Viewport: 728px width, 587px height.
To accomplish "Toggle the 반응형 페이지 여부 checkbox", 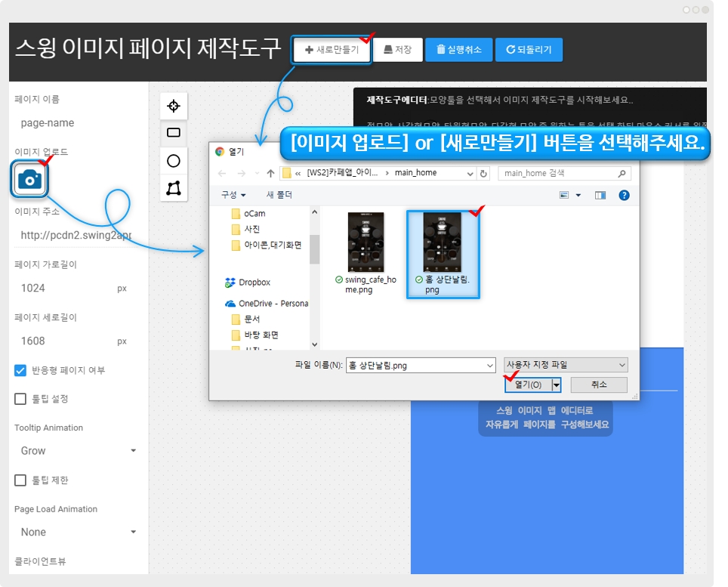I will pyautogui.click(x=21, y=370).
